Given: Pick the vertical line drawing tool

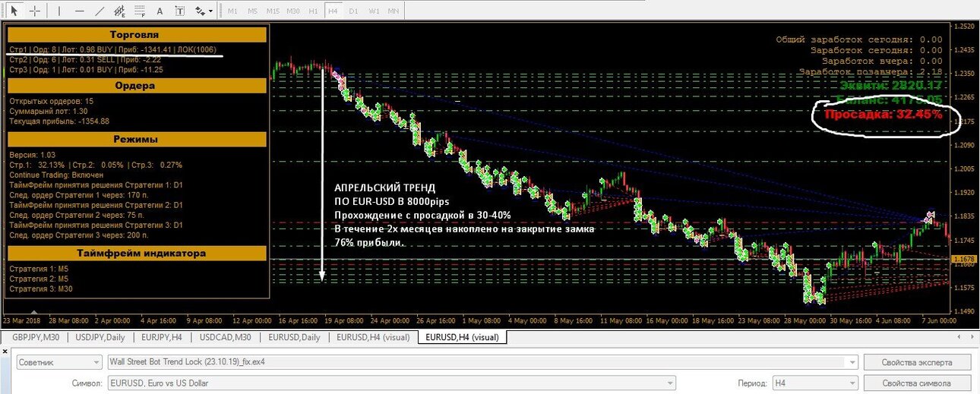Looking at the screenshot, I should coord(59,11).
